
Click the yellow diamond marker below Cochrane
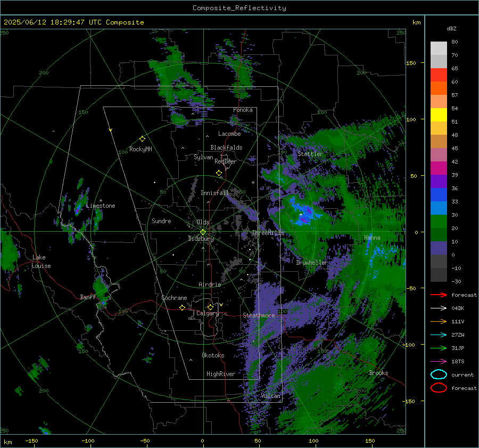coord(183,308)
